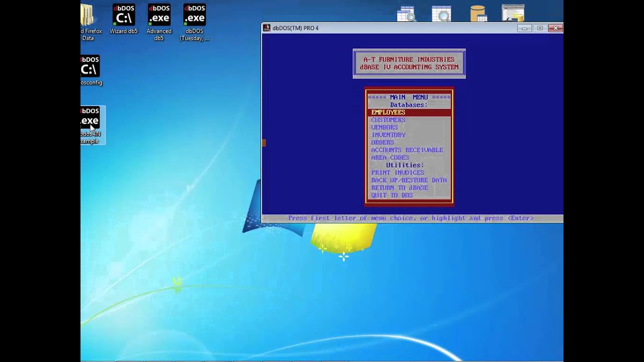
Task: Click the stacked tables with magnifier desktop icon
Action: tap(406, 14)
